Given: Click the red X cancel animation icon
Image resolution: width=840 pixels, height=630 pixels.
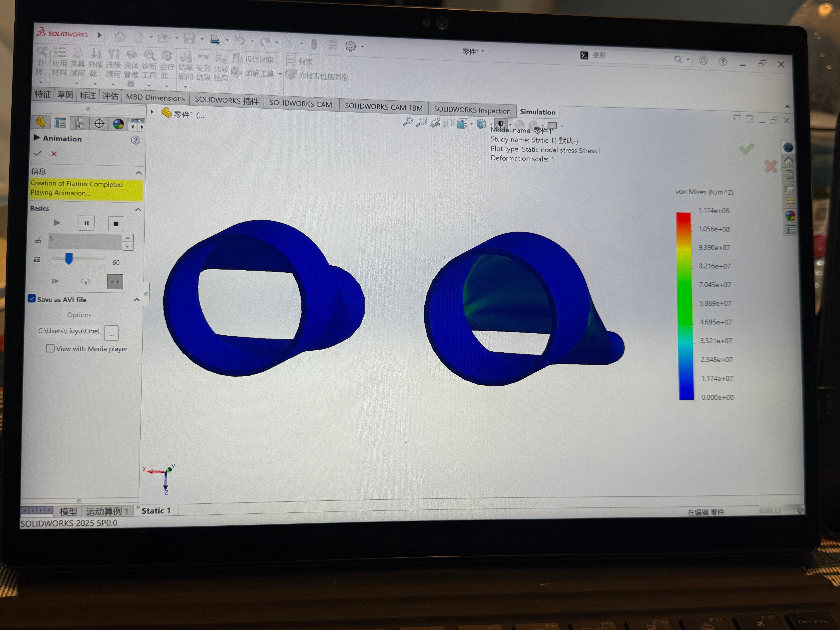Looking at the screenshot, I should point(54,154).
